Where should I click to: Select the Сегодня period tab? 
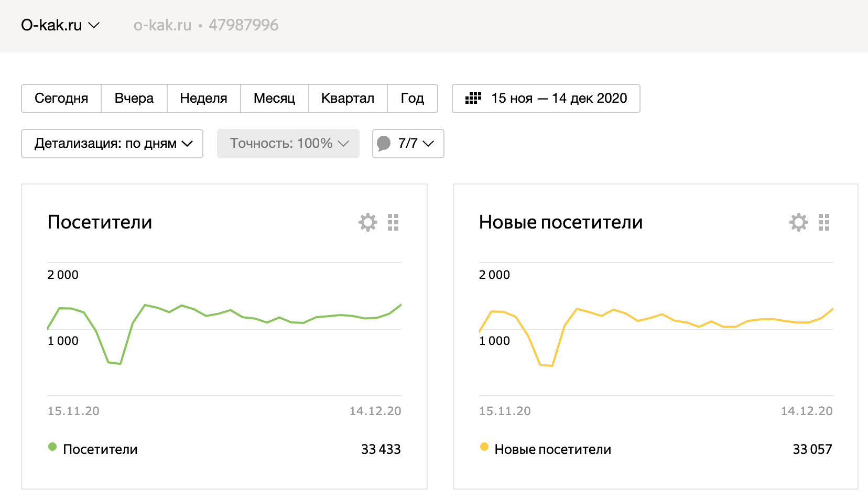(61, 99)
